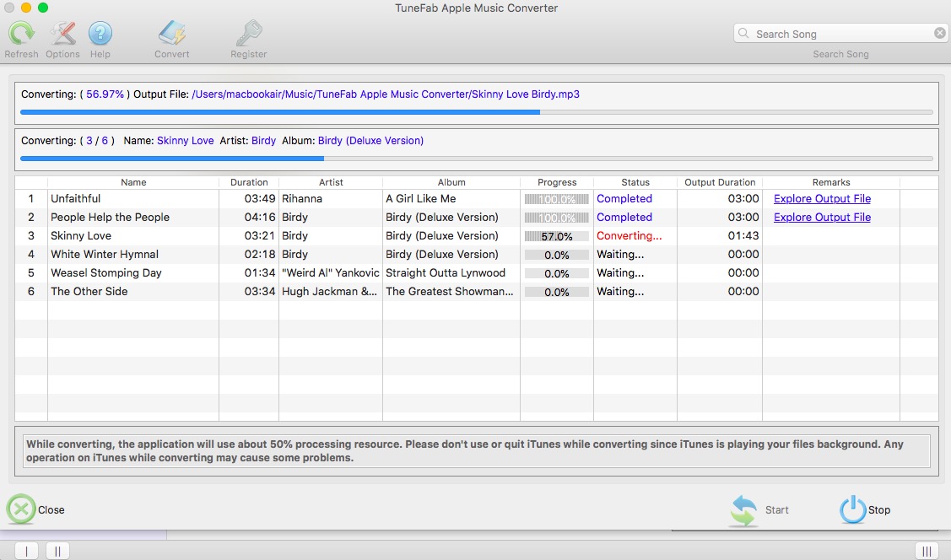
Task: Click The Greatest Showman album cell
Action: 450,292
